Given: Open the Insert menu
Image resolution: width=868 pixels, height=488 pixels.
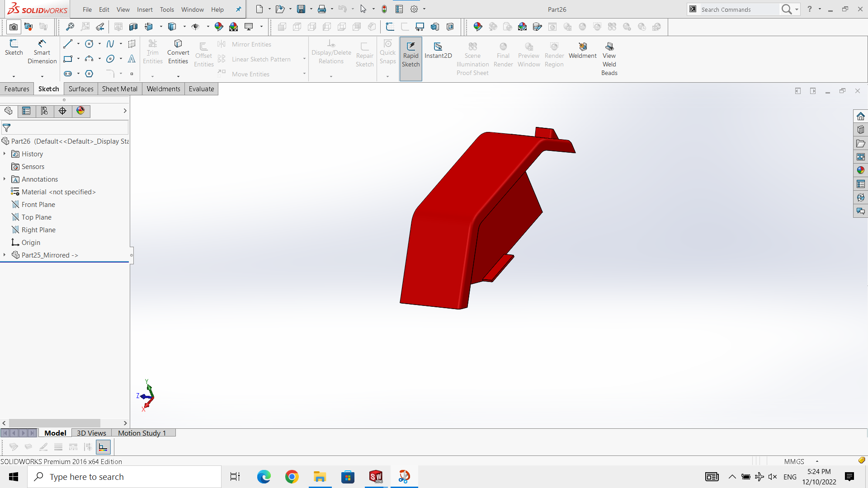Looking at the screenshot, I should 145,9.
